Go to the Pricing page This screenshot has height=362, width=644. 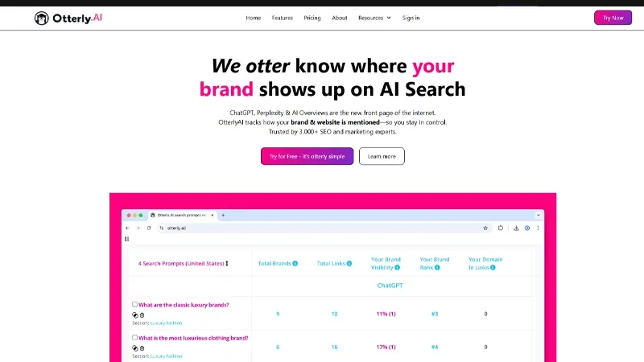pos(312,18)
